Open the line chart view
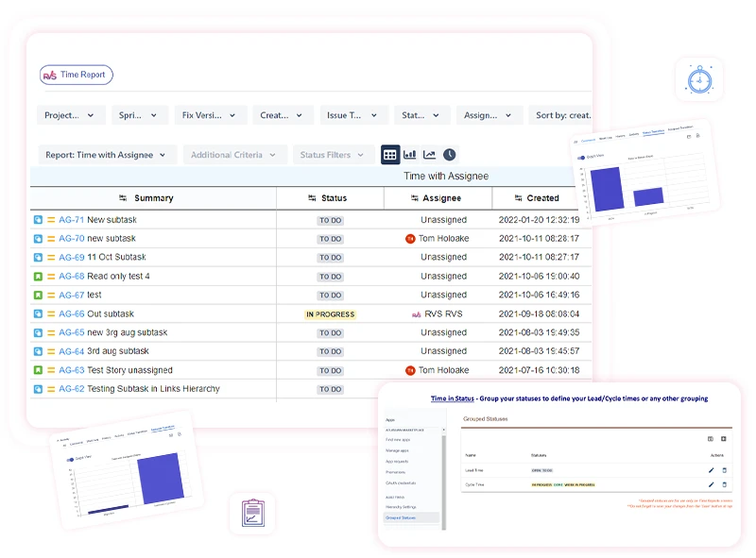The height and width of the screenshot is (558, 756). tap(430, 154)
